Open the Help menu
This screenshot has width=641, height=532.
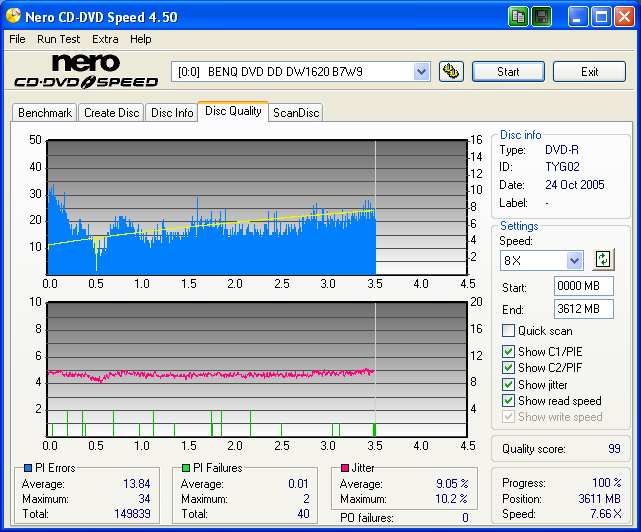coord(141,39)
